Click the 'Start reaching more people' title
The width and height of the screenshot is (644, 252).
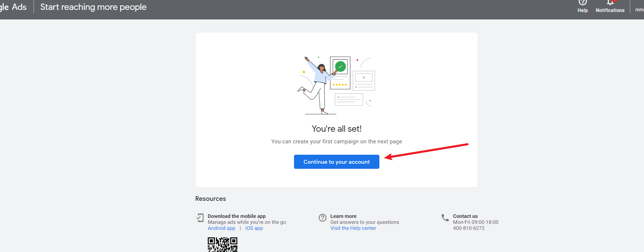coord(93,7)
